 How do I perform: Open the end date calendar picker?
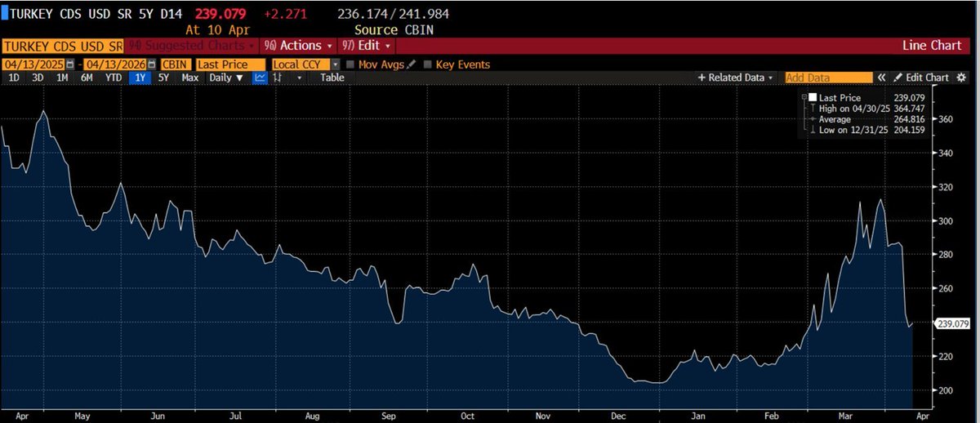click(x=151, y=65)
